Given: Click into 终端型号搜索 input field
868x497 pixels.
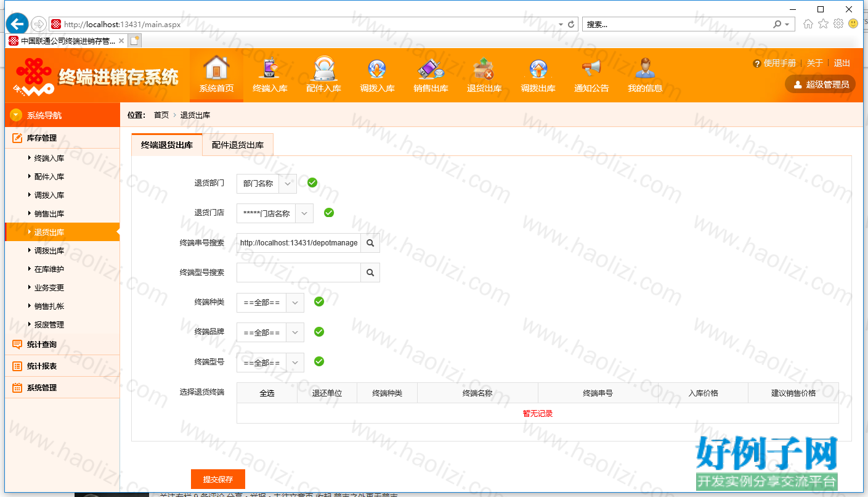Looking at the screenshot, I should pyautogui.click(x=299, y=273).
